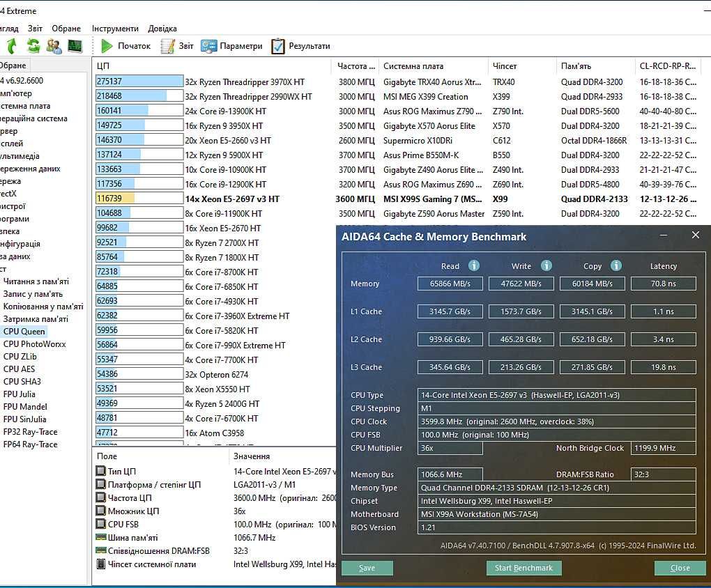The height and width of the screenshot is (588, 711).
Task: Click the Write info icon
Action: click(x=546, y=265)
